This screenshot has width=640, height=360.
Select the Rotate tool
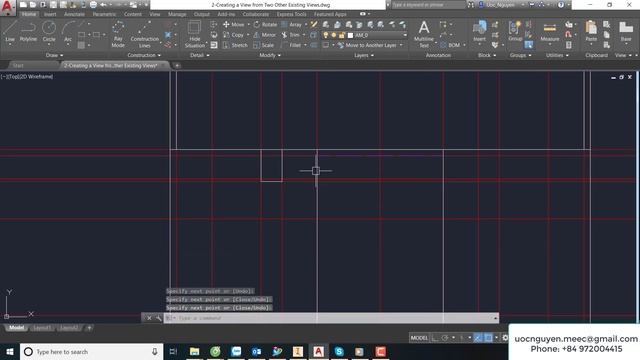coord(265,24)
